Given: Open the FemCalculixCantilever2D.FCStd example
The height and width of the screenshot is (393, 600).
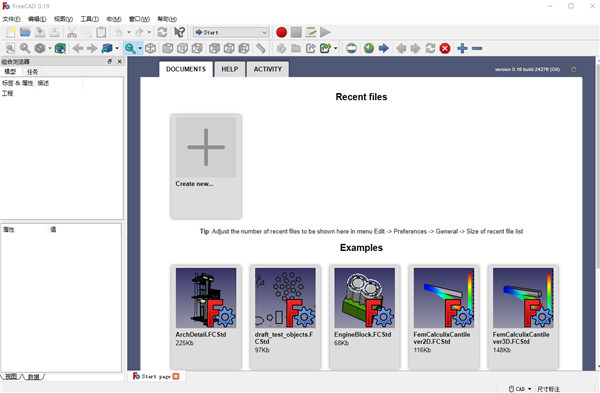Looking at the screenshot, I should [x=444, y=316].
